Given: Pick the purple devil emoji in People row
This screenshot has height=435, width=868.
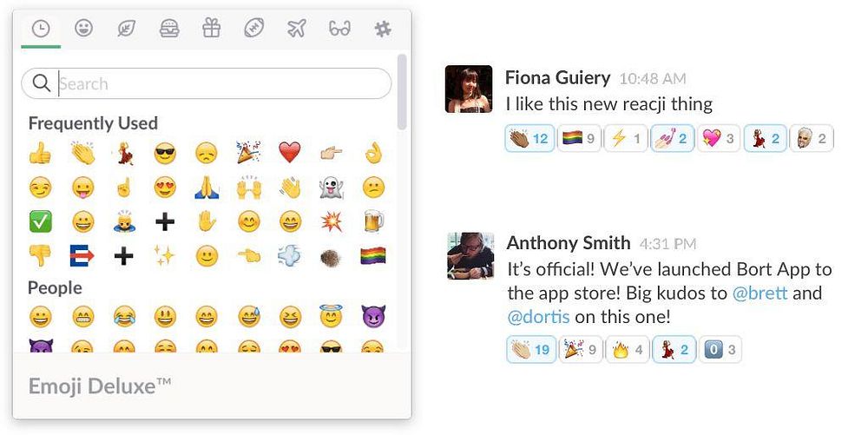Looking at the screenshot, I should [x=373, y=316].
